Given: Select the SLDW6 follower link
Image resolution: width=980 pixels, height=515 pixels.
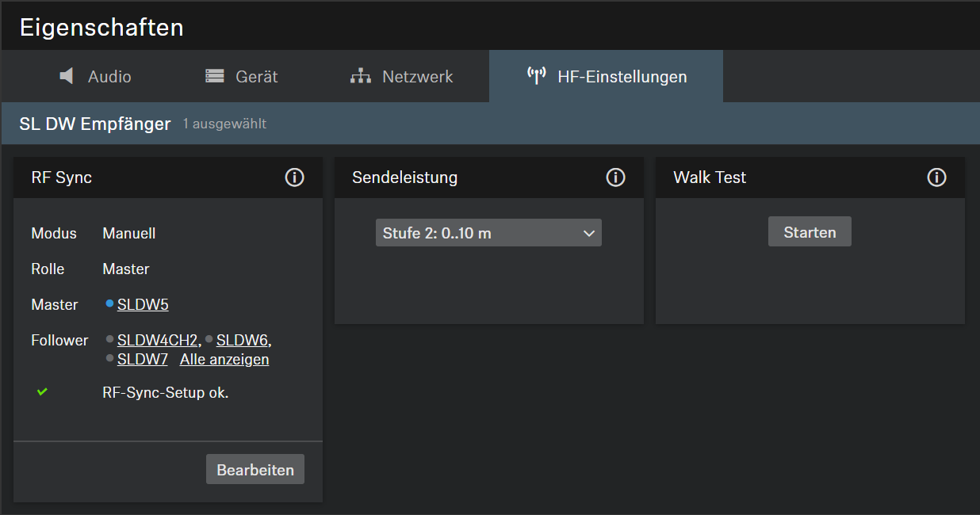Looking at the screenshot, I should (x=242, y=341).
